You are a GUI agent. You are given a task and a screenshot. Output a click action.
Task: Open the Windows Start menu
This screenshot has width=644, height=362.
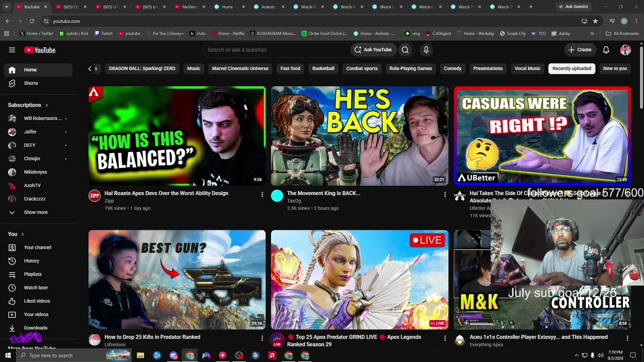(x=8, y=355)
